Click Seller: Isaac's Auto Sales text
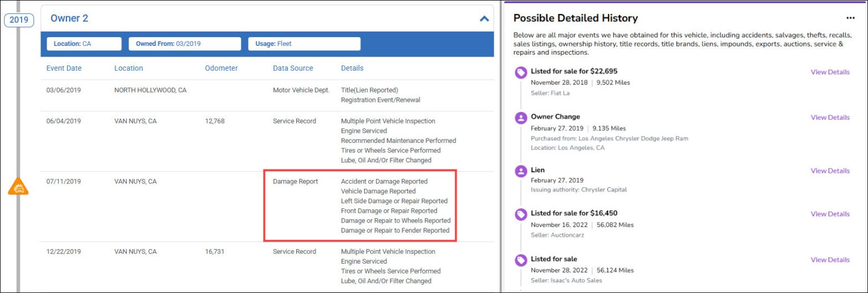 coord(566,280)
